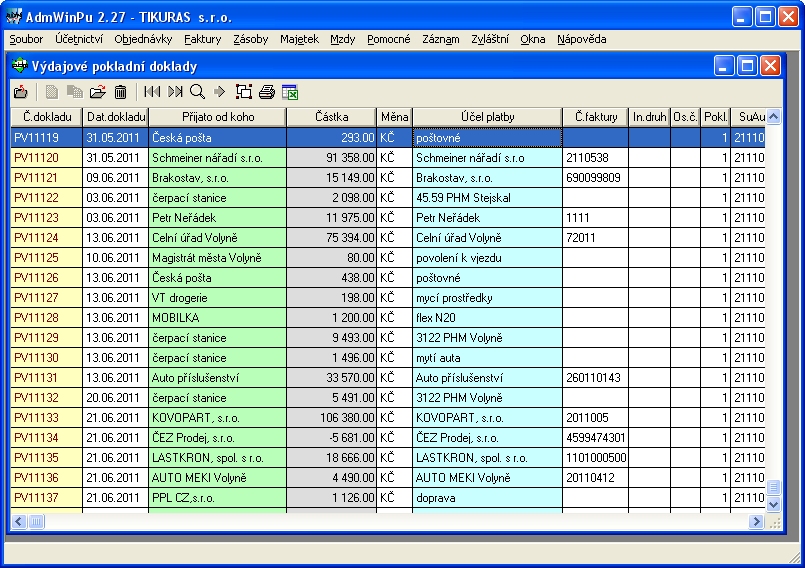Click the open record folder icon
Screen dimensions: 805x568
coord(98,92)
